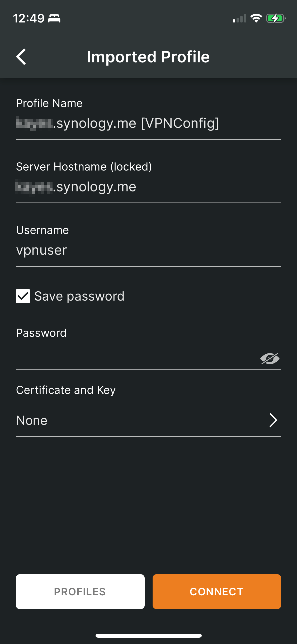Screen dimensions: 297x644
Task: Tap the battery charging icon
Action: tap(275, 18)
